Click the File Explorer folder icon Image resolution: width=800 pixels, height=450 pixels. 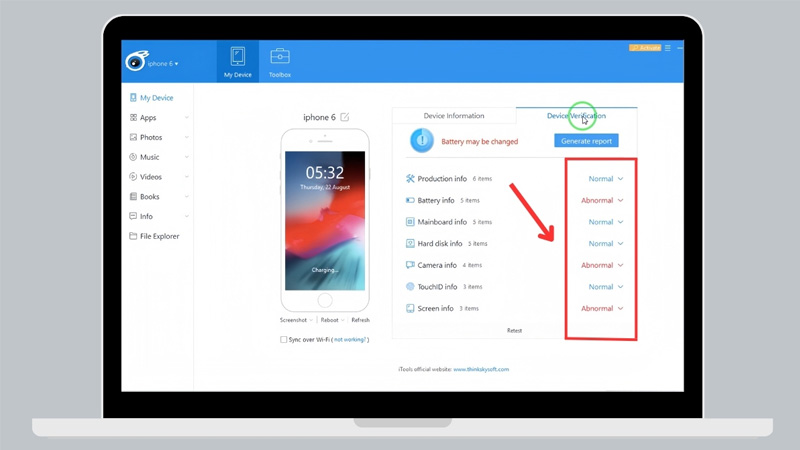tap(133, 236)
